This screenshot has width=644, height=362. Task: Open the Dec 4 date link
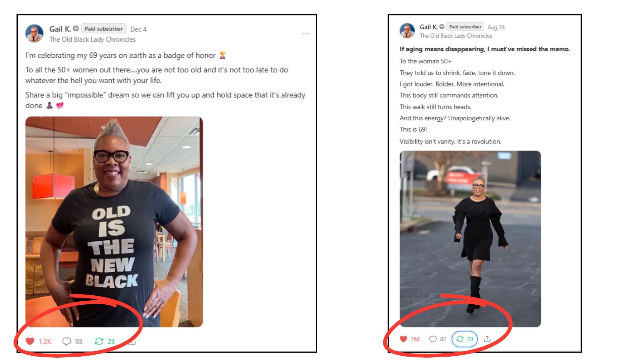point(139,29)
